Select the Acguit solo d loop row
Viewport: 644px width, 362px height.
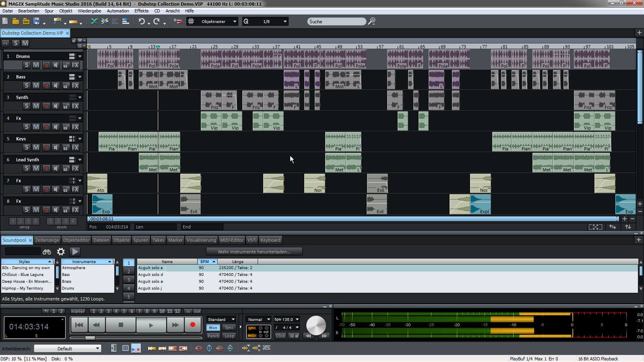coord(387,275)
